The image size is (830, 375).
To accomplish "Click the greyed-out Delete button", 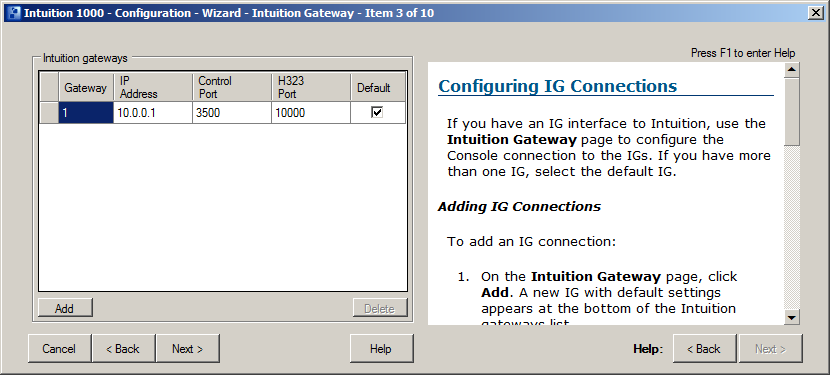I will [380, 308].
